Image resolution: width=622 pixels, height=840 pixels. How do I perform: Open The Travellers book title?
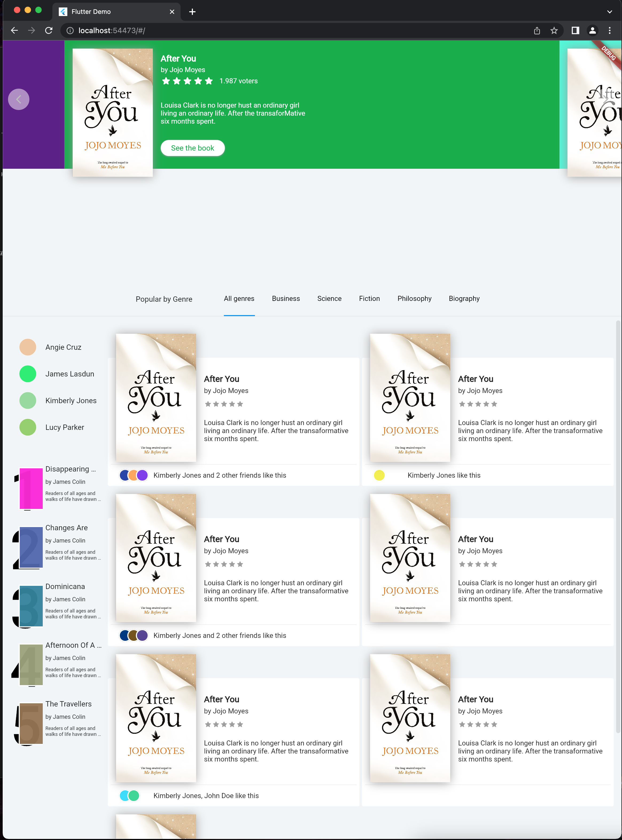coord(68,704)
